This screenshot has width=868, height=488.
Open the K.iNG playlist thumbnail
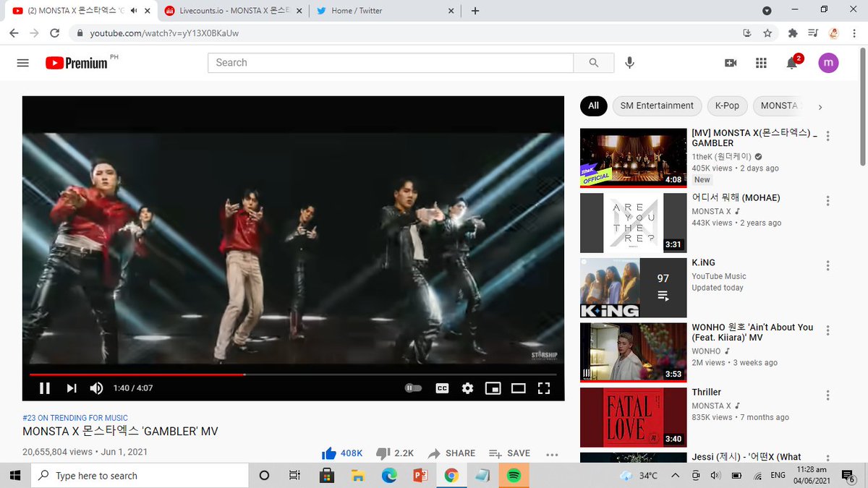pos(633,288)
